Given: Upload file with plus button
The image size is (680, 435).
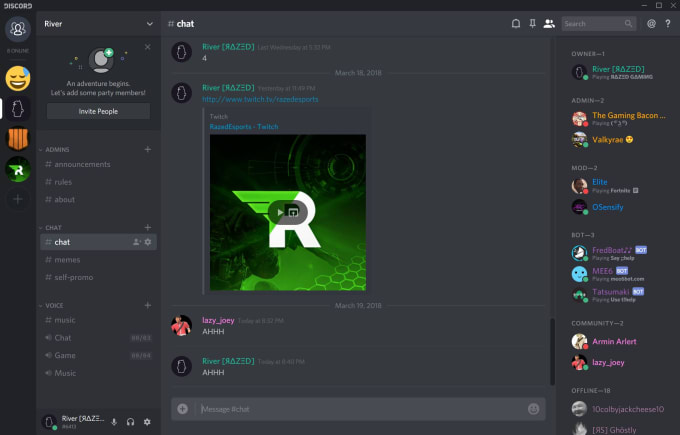Looking at the screenshot, I should click(183, 409).
